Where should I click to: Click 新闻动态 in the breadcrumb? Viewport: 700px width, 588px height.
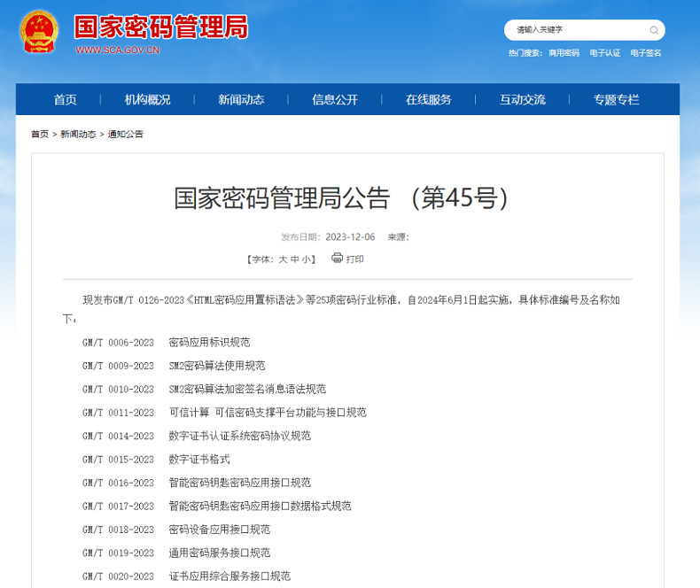coord(79,135)
